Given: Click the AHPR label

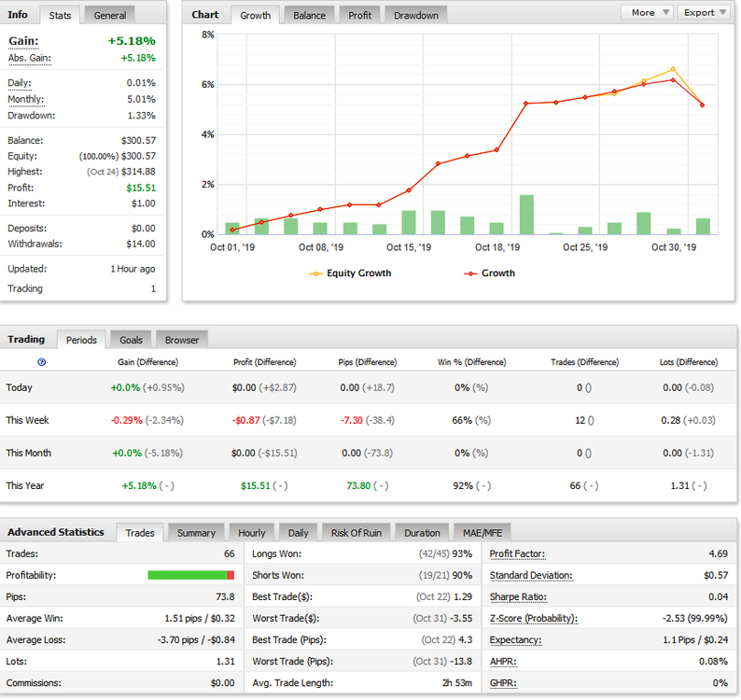Looking at the screenshot, I should pos(503,661).
